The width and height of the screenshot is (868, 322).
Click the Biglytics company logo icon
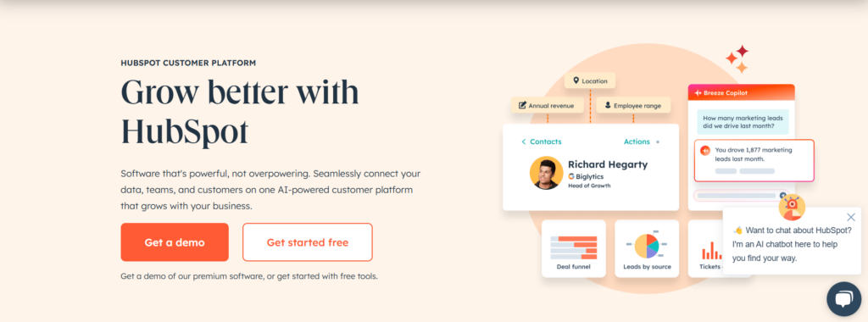[x=571, y=176]
